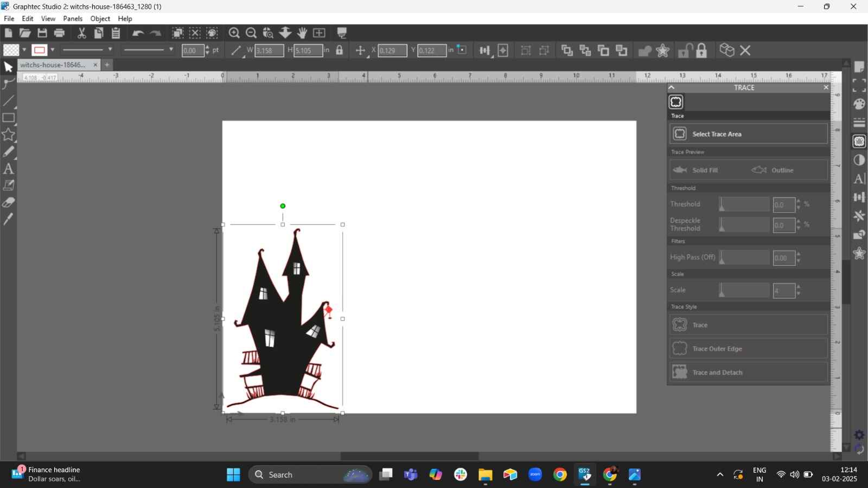
Task: Click the Despeckle Threshold slider track
Action: click(744, 224)
